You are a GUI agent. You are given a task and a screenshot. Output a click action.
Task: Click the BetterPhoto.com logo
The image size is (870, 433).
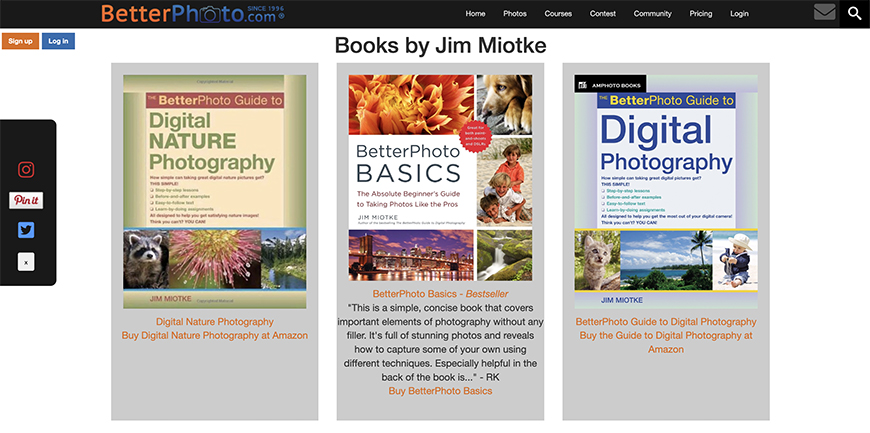pyautogui.click(x=193, y=13)
